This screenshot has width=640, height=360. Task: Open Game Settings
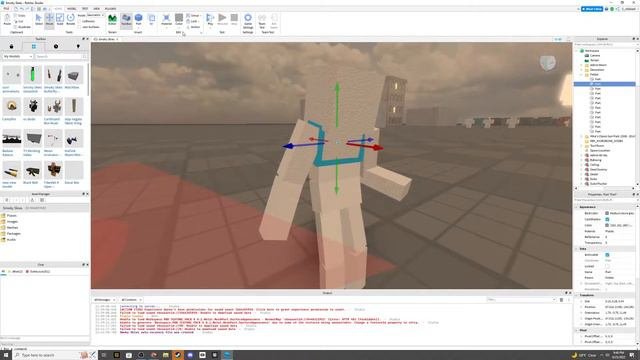point(248,20)
